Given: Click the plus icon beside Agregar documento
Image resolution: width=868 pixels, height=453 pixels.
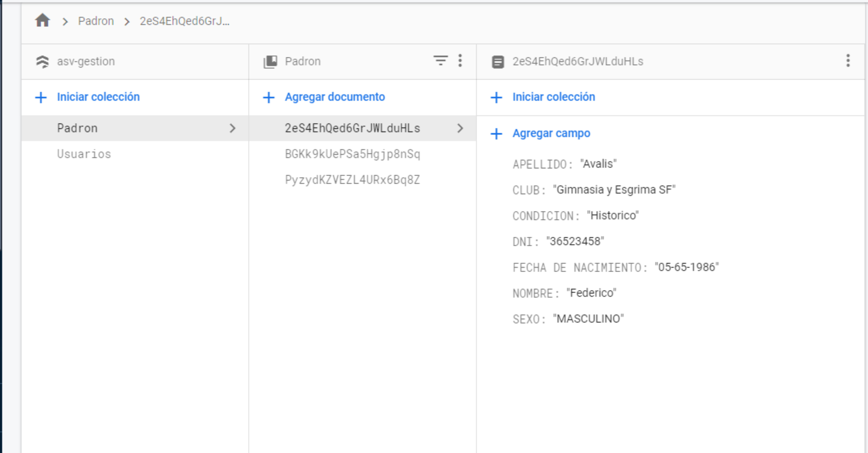Looking at the screenshot, I should click(269, 98).
